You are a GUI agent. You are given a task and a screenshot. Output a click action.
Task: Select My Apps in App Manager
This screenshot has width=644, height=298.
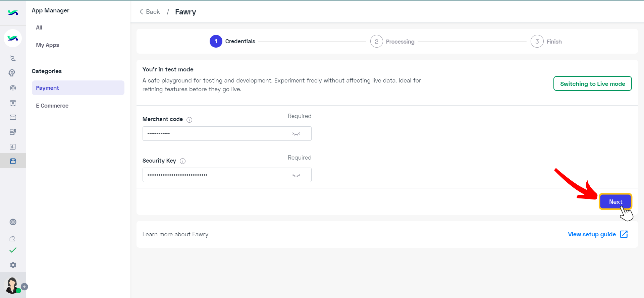[x=47, y=45]
